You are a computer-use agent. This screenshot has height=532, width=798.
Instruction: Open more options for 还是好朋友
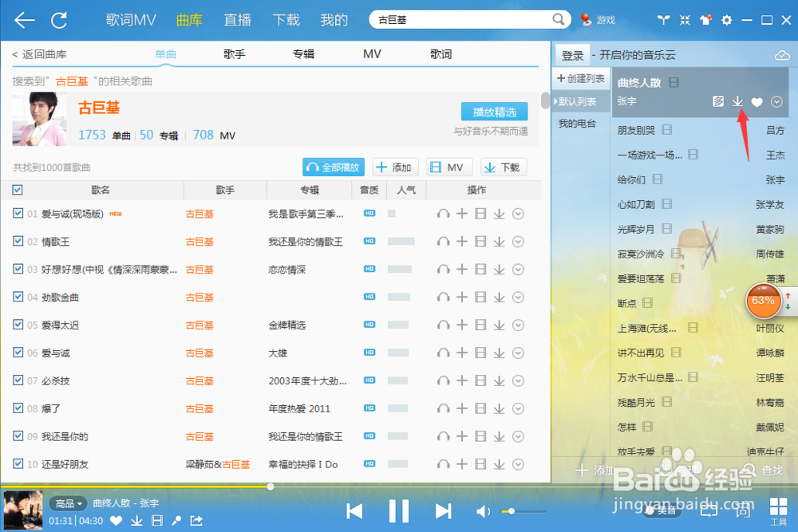coord(518,464)
